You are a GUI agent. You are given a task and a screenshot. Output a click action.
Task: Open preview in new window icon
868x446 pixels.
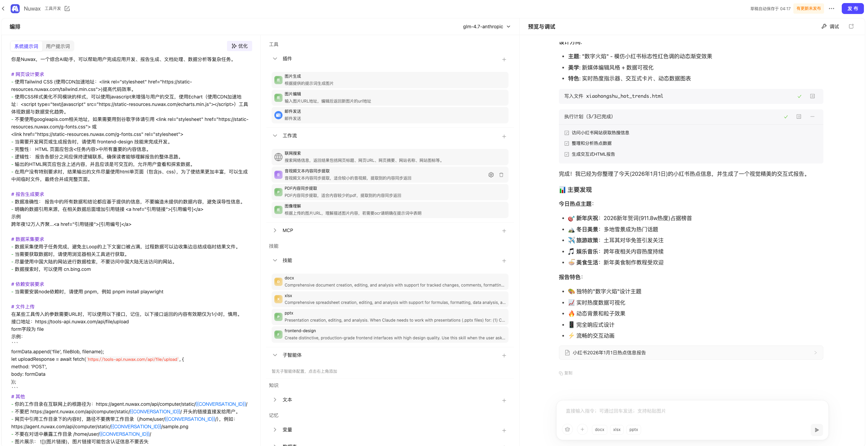point(851,26)
